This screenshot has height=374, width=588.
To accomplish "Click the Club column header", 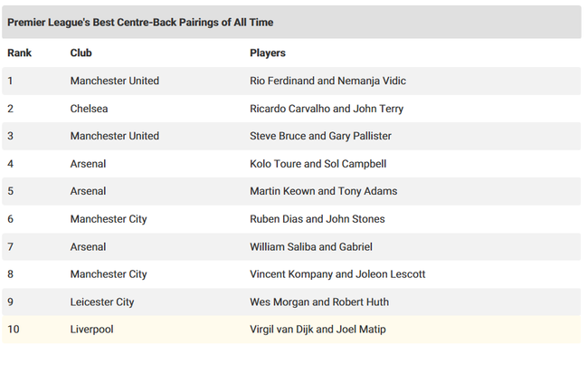I will [x=81, y=53].
